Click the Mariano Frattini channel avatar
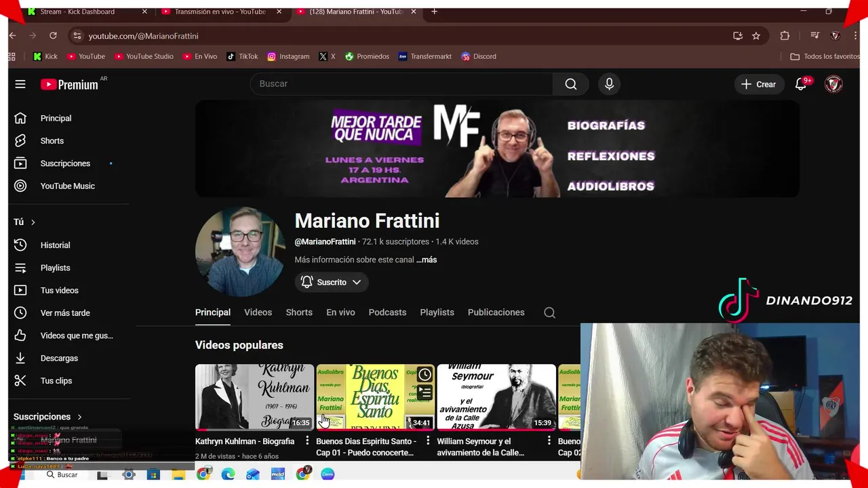The image size is (868, 488). click(240, 251)
